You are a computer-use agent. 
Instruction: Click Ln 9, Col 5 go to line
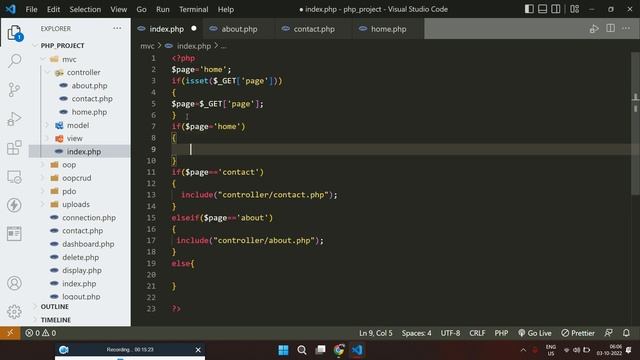click(x=376, y=333)
